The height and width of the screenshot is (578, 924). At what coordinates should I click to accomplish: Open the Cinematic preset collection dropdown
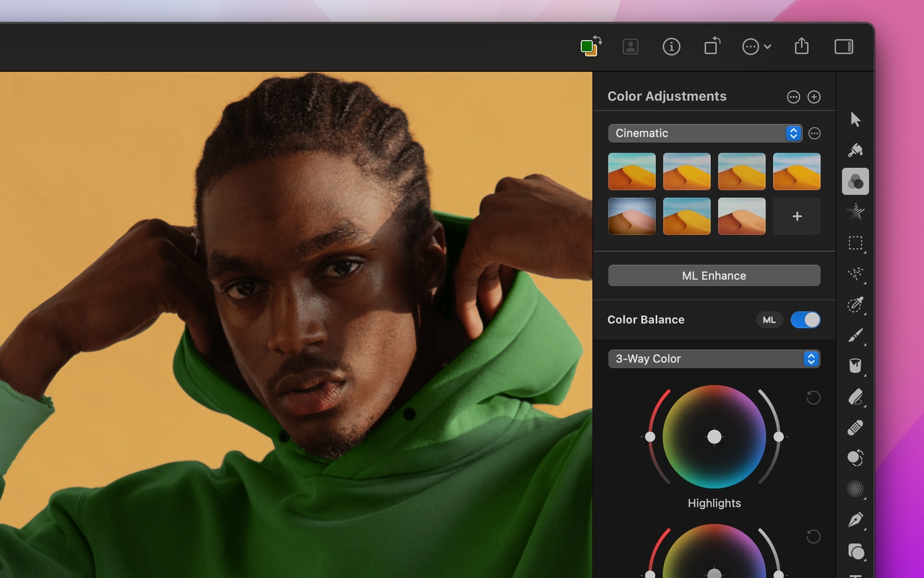click(705, 133)
